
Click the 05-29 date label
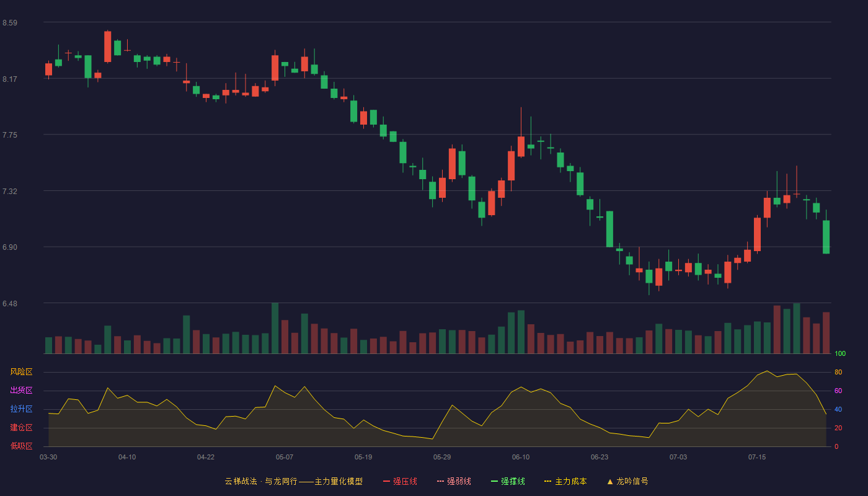click(x=442, y=457)
